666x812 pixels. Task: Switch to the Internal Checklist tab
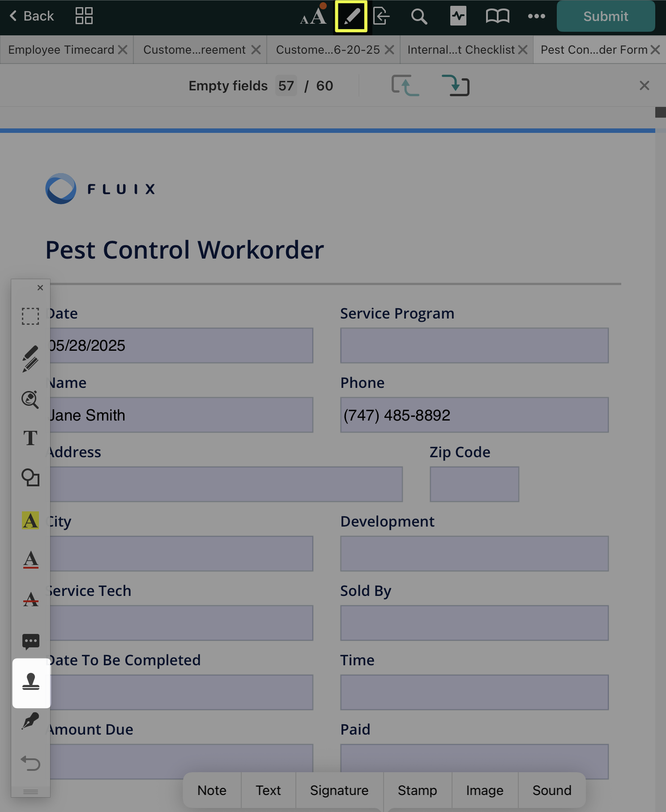click(x=461, y=50)
